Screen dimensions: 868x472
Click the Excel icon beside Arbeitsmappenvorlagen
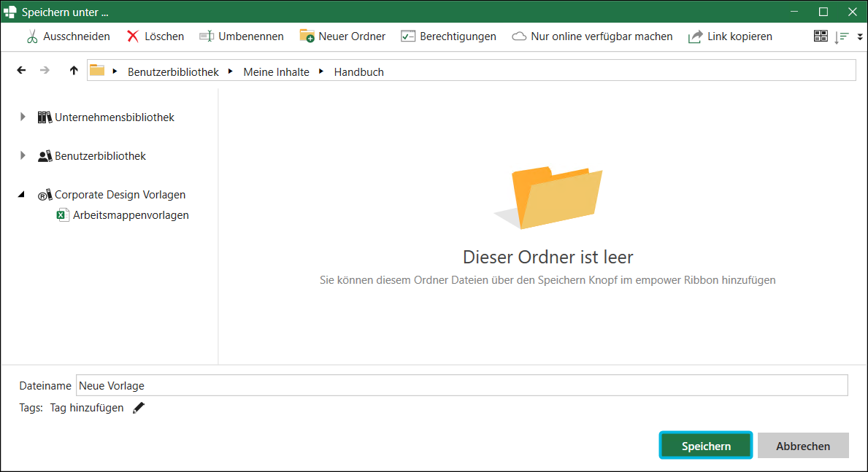coord(63,214)
